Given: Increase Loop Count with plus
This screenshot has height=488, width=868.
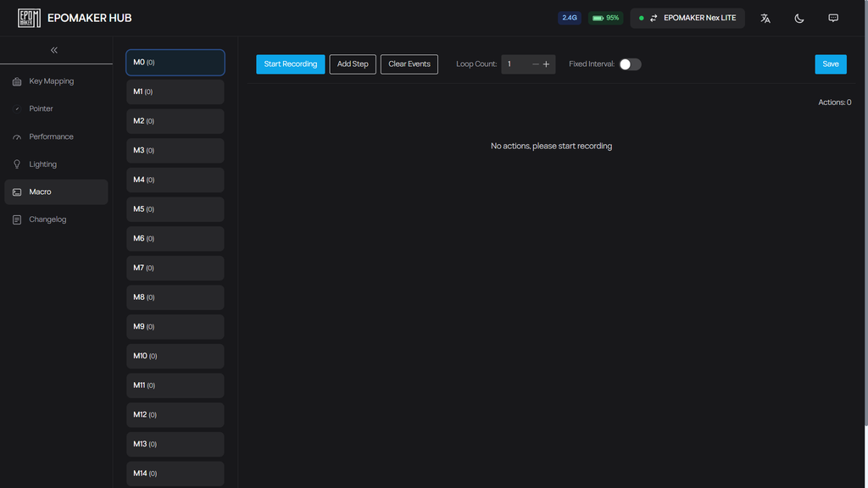Looking at the screenshot, I should click(x=547, y=64).
